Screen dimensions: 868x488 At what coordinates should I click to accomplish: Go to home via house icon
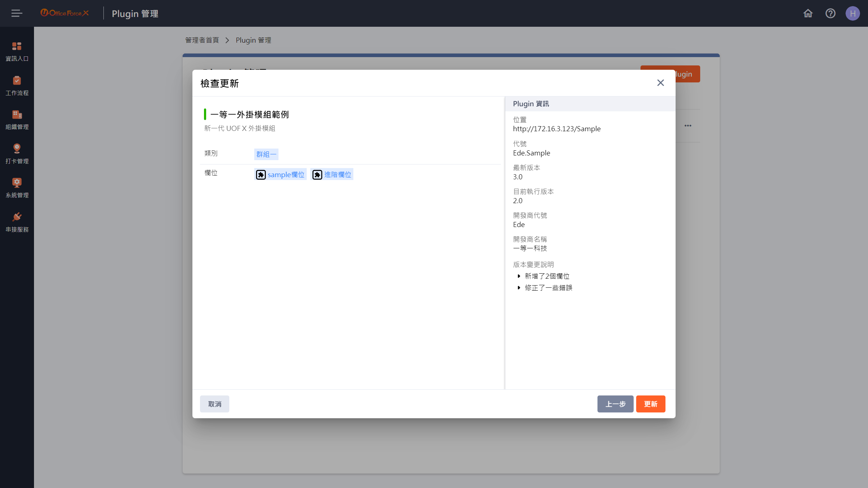pyautogui.click(x=808, y=13)
